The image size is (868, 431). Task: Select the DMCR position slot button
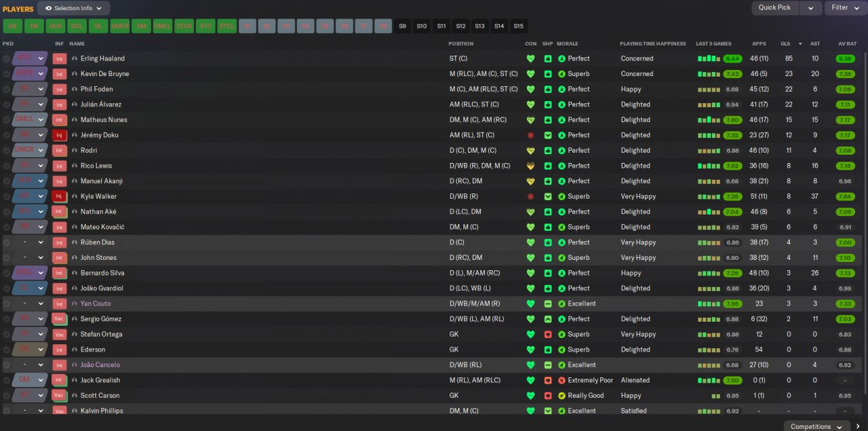pyautogui.click(x=119, y=26)
